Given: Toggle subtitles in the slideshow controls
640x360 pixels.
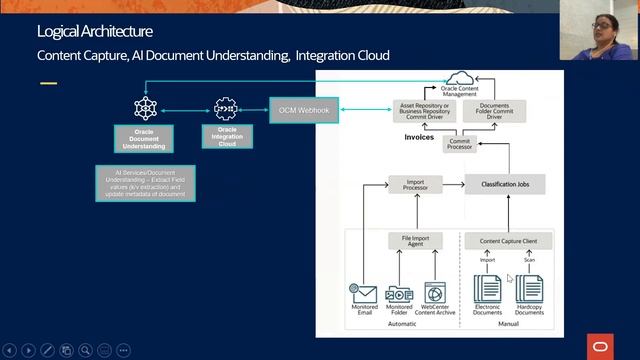Looking at the screenshot, I should 104,350.
